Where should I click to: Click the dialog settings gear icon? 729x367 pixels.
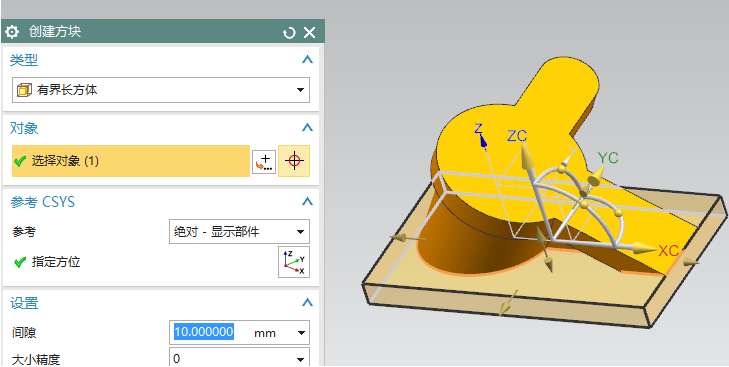coord(12,32)
